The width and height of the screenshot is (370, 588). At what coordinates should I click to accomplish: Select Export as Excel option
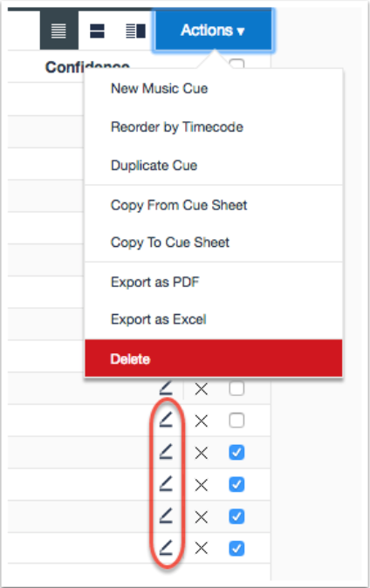[158, 319]
